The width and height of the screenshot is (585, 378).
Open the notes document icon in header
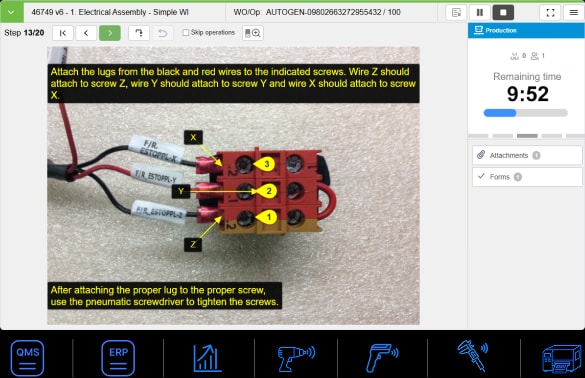[456, 13]
